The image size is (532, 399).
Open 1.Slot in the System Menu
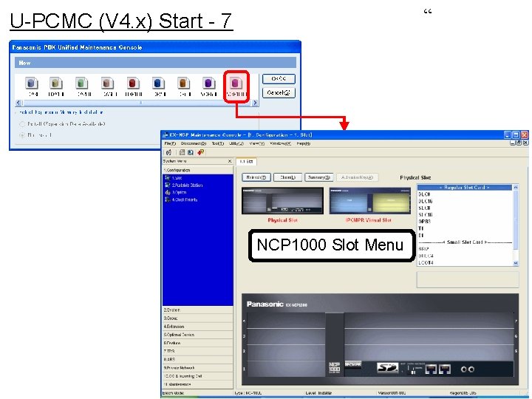[x=177, y=178]
